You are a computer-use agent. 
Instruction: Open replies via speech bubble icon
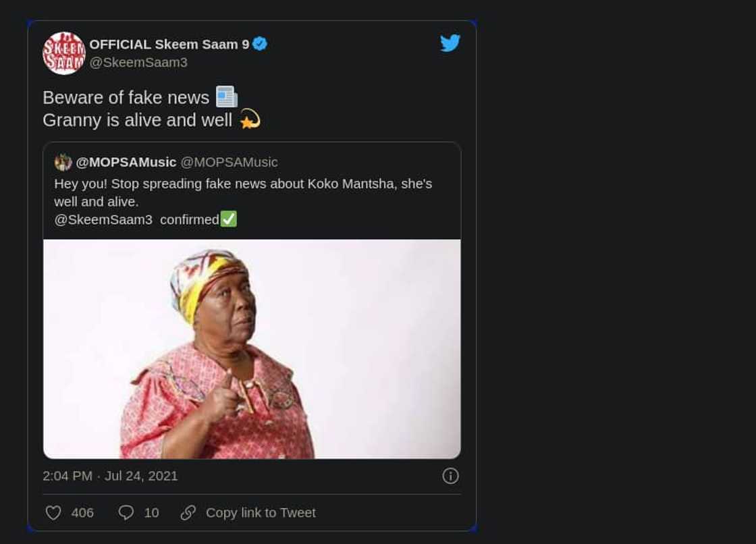pos(126,513)
